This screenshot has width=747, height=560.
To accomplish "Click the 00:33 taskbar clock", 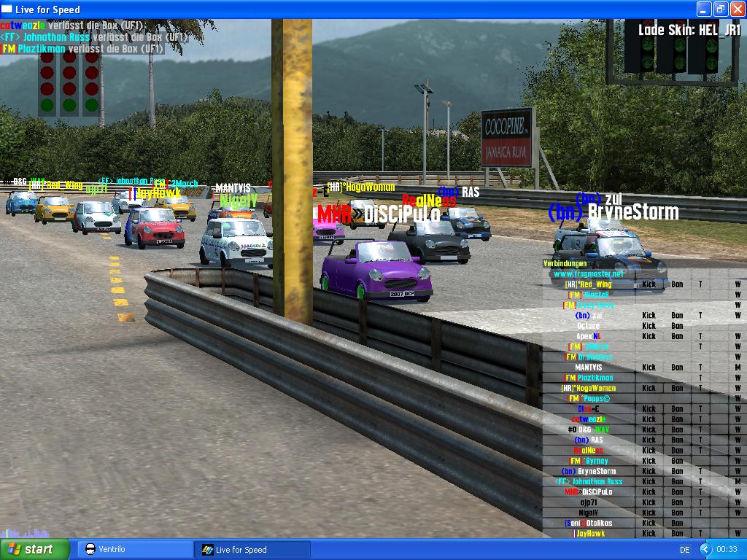I will [727, 550].
